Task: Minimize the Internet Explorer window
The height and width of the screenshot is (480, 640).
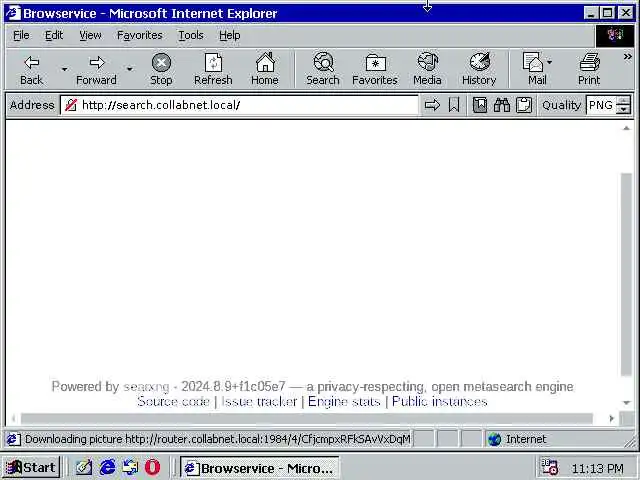Action: 591,13
